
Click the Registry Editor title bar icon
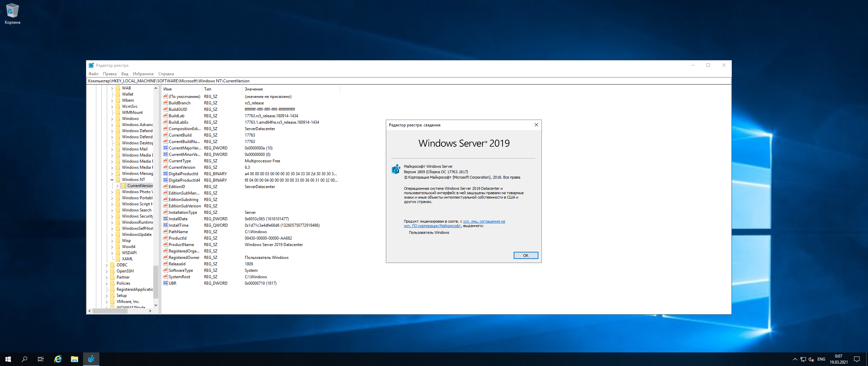(91, 65)
